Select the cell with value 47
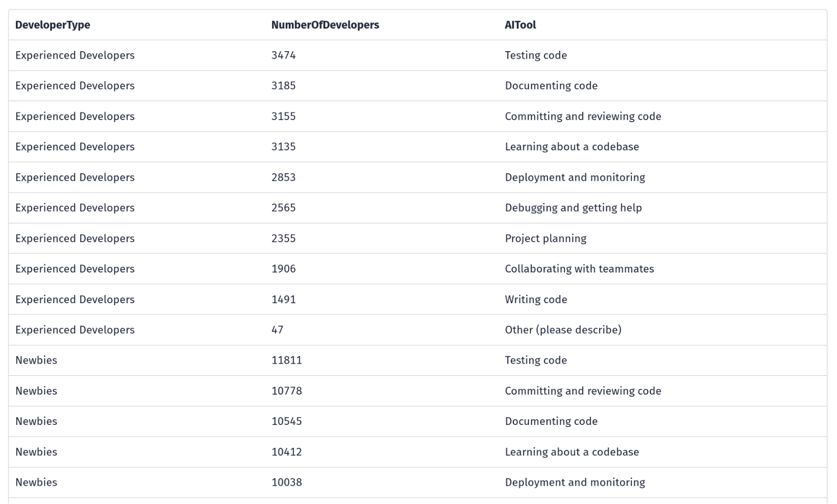 point(277,330)
